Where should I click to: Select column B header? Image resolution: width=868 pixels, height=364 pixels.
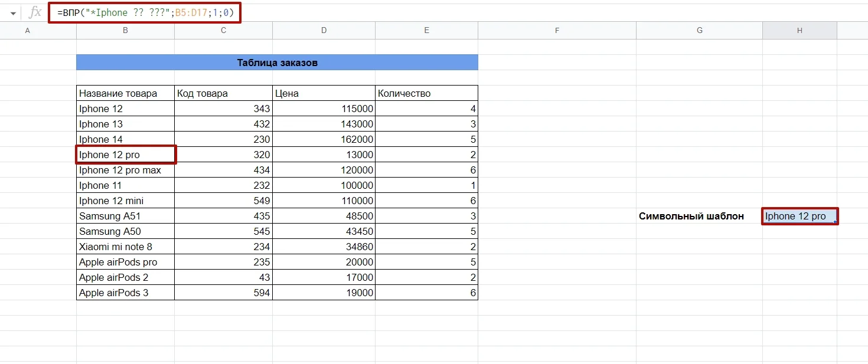[x=125, y=30]
